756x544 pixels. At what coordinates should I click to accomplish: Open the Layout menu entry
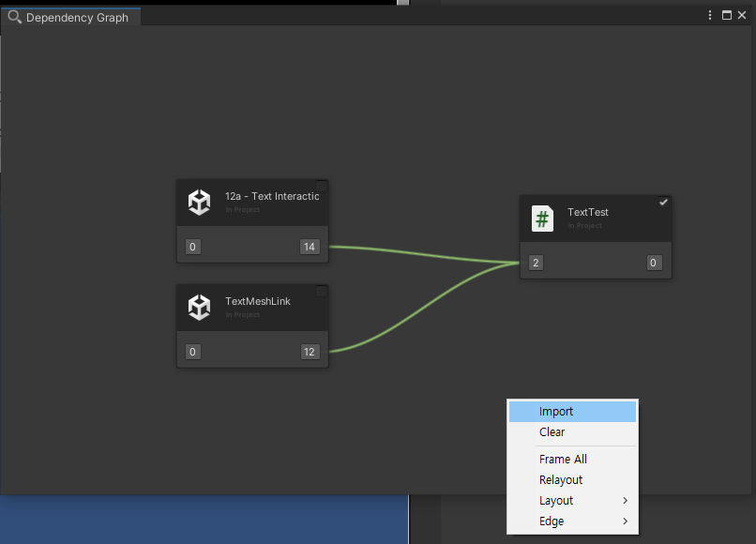coord(572,501)
